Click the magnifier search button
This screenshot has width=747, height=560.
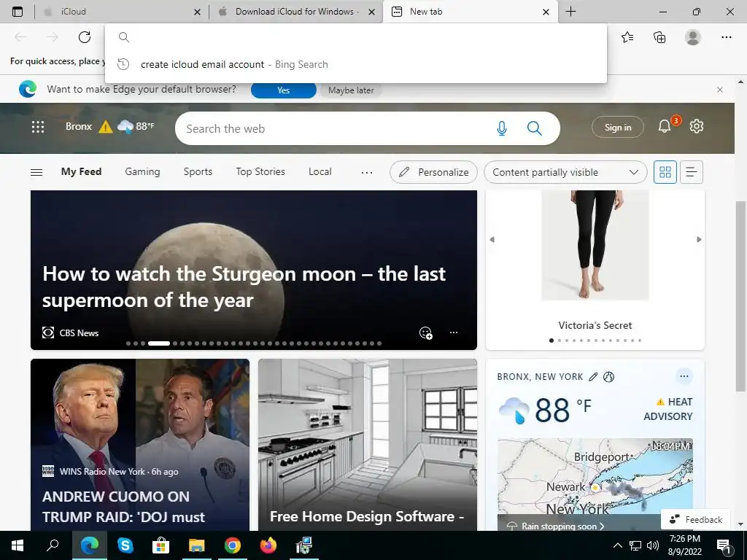(x=535, y=128)
